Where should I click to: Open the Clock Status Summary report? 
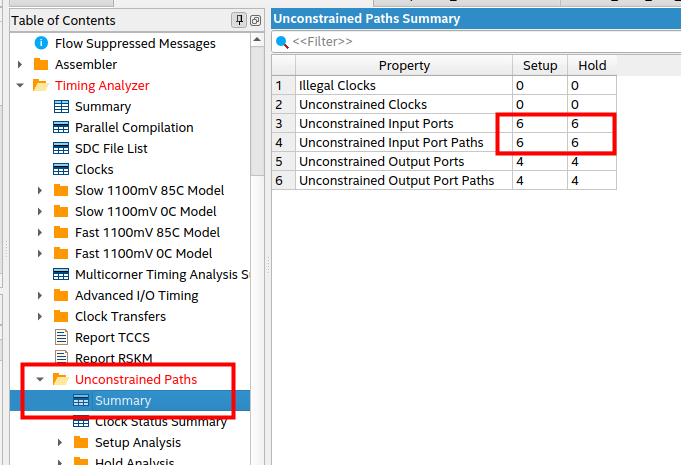point(161,421)
